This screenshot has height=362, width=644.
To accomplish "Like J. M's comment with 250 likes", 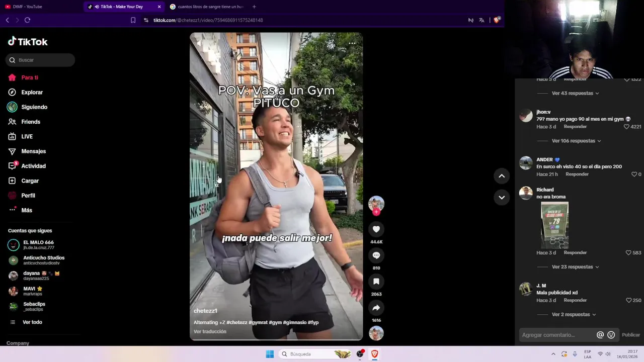I will point(628,301).
